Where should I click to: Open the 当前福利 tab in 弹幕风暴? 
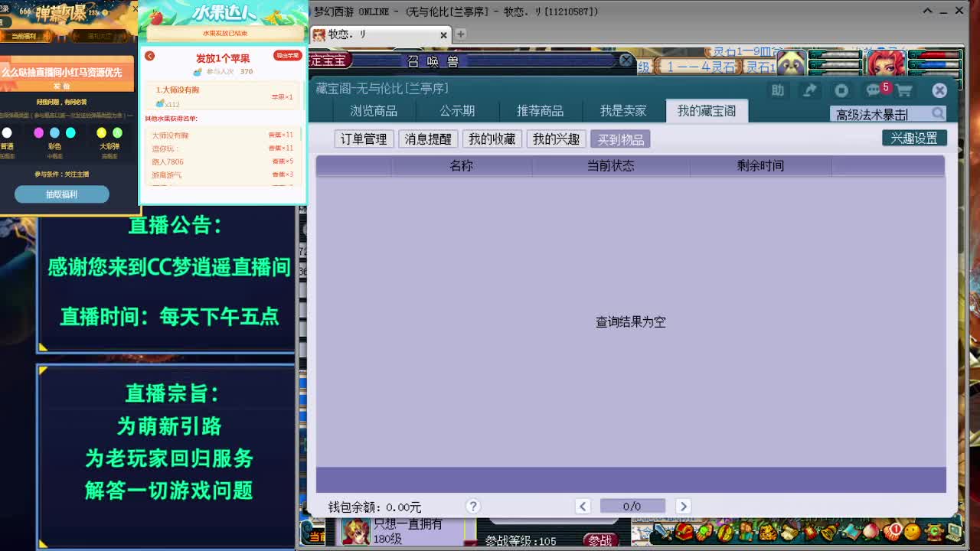pos(23,36)
